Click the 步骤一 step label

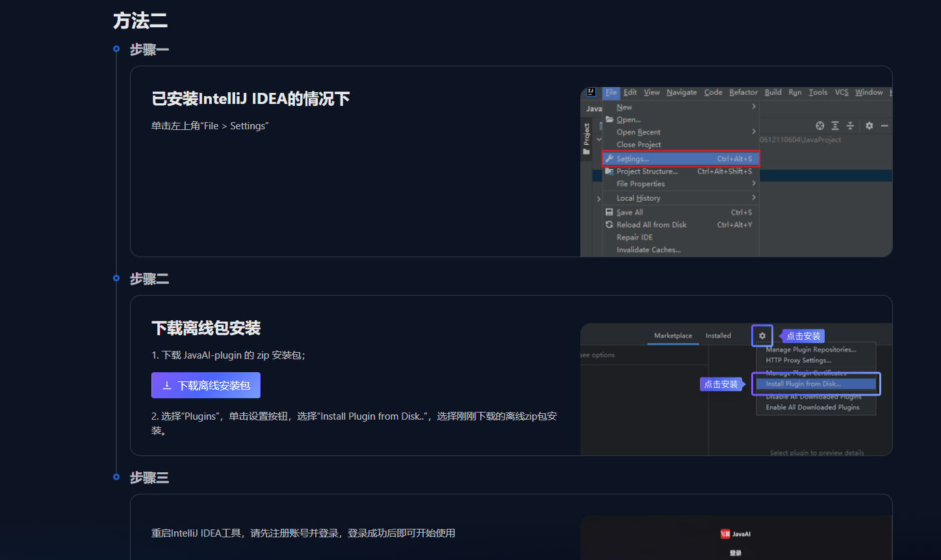click(149, 49)
